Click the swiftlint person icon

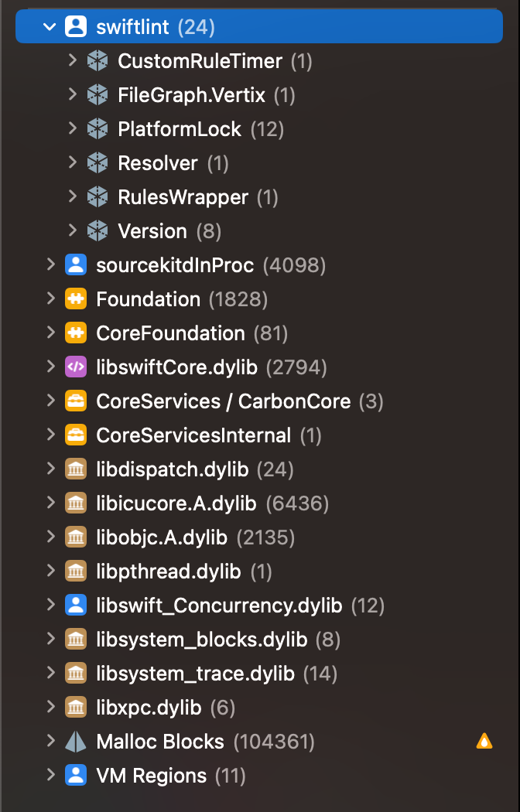[x=76, y=26]
